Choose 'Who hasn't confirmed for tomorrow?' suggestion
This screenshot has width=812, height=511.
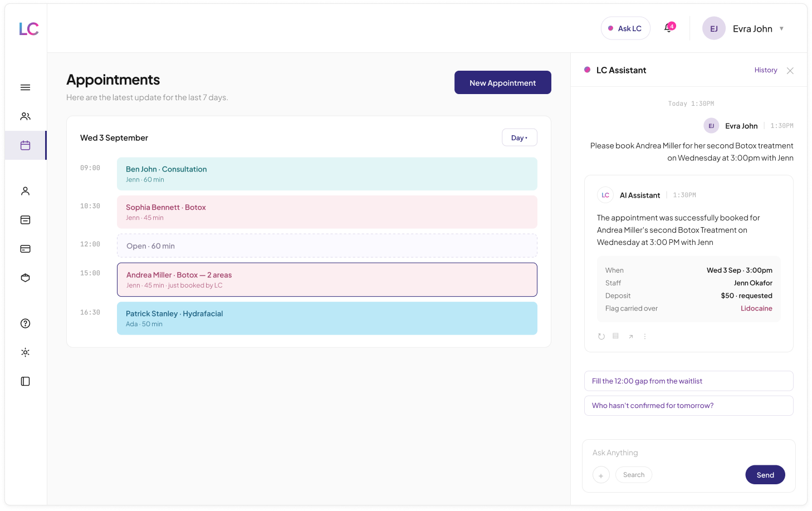689,406
